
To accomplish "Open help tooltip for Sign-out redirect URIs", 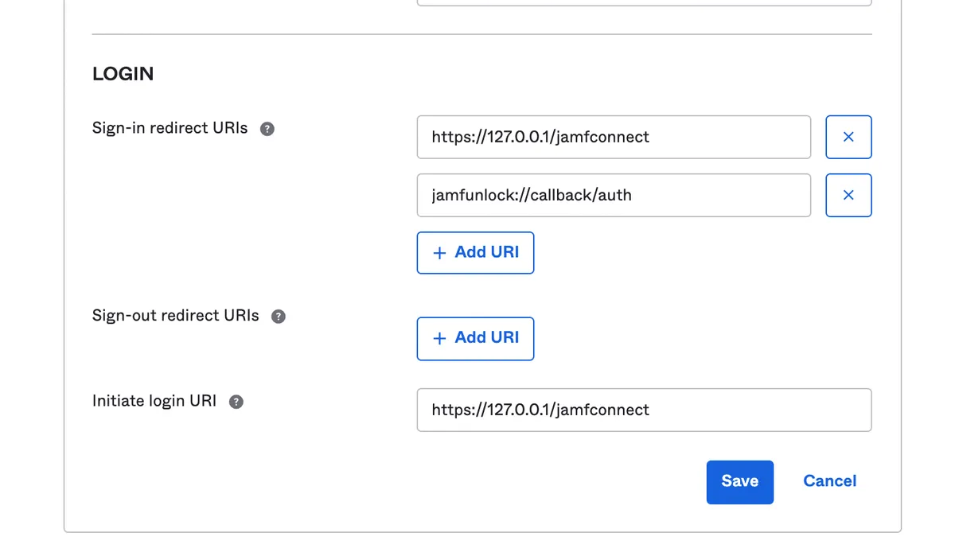I will coord(278,317).
